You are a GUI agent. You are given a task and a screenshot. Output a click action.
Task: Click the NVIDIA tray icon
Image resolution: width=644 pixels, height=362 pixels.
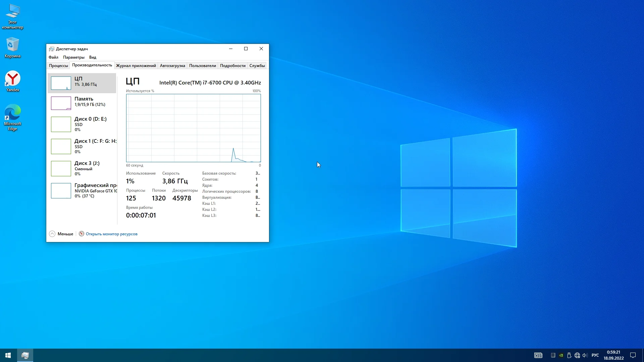(561, 355)
